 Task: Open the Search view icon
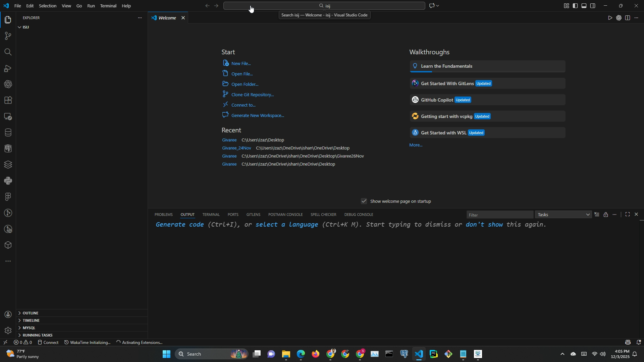8,52
